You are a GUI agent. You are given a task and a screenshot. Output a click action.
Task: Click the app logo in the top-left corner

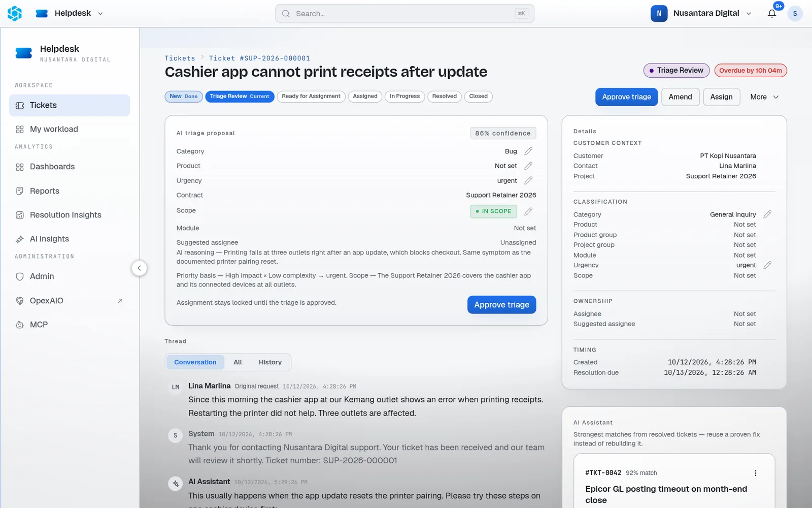tap(15, 14)
